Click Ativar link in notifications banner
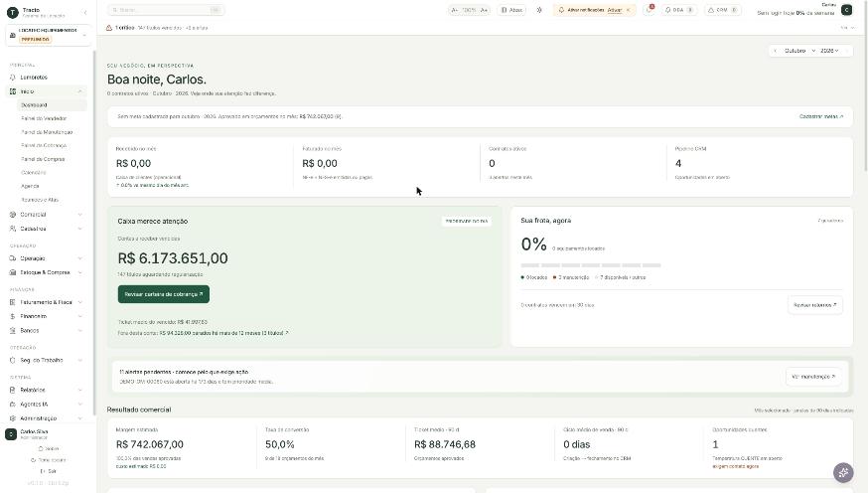The width and height of the screenshot is (868, 493). coord(614,10)
